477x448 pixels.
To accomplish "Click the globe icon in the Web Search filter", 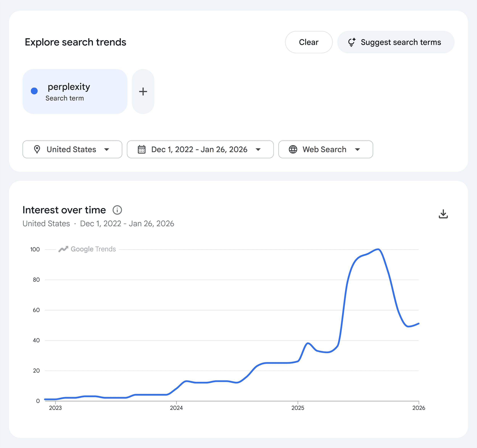I will point(293,149).
